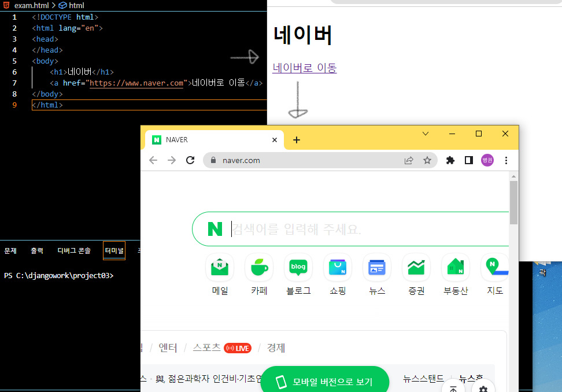Bookmark this page with the star
This screenshot has height=392, width=562.
[x=427, y=160]
